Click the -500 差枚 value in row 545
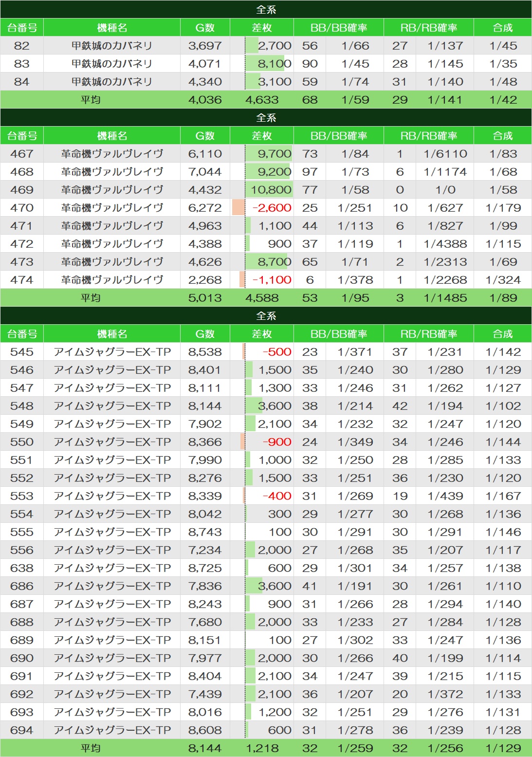Viewport: 532px width, 757px height. tap(277, 352)
